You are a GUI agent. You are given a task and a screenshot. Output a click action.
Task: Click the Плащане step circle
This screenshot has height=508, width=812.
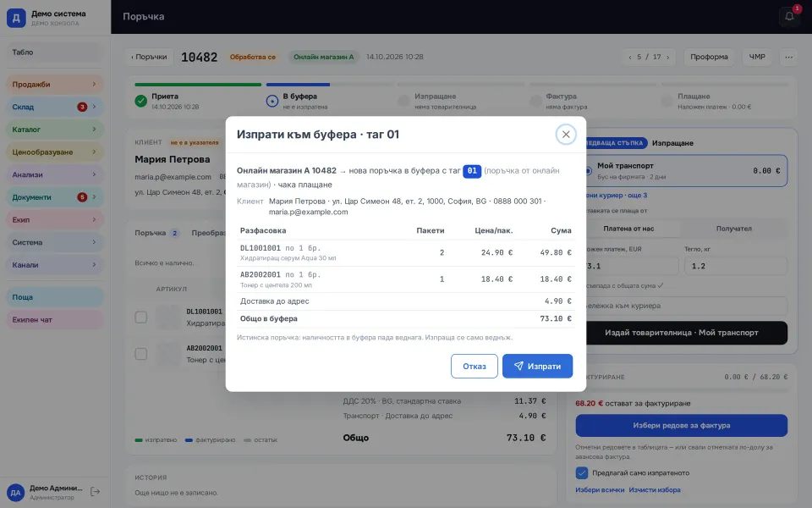tap(667, 101)
